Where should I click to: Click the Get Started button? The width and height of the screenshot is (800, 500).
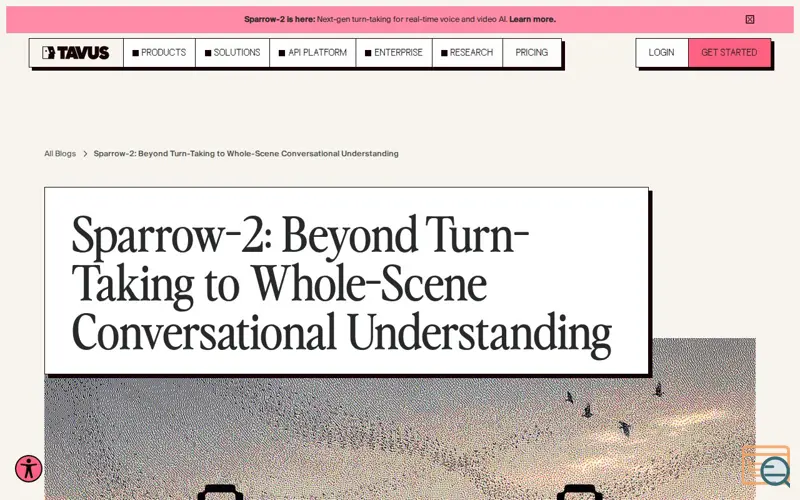coord(729,53)
